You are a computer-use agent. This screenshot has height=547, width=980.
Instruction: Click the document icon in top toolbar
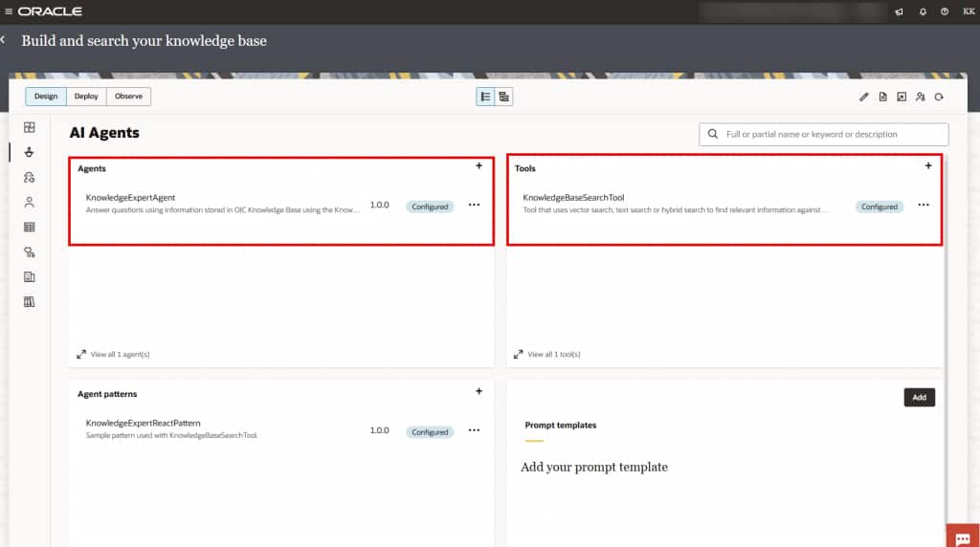[x=882, y=97]
